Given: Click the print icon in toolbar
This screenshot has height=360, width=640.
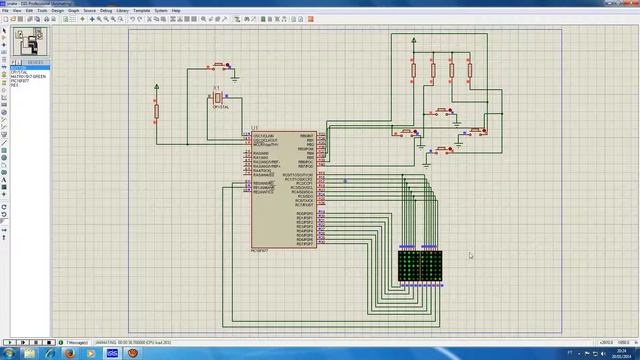Looking at the screenshot, I should [x=47, y=19].
